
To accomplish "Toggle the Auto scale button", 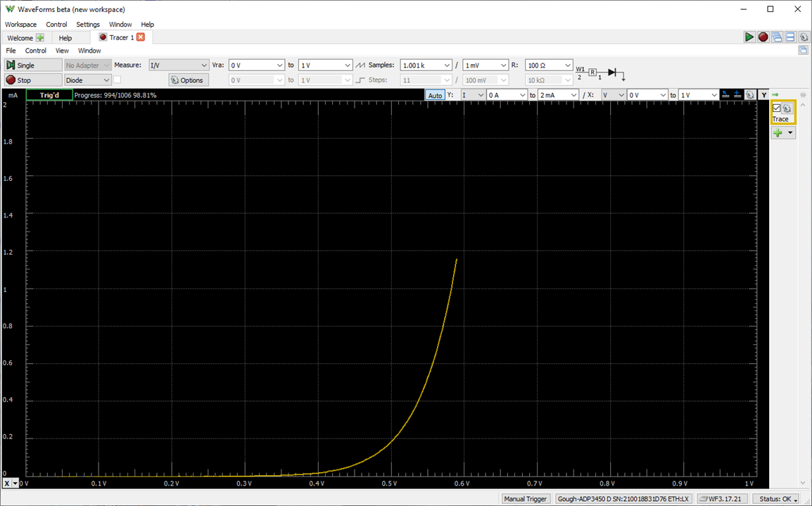I will [x=435, y=95].
